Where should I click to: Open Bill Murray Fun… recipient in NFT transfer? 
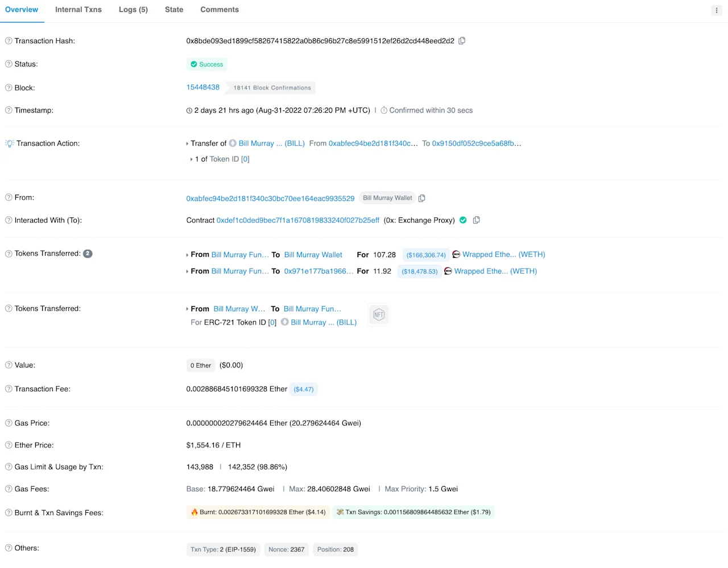click(312, 308)
